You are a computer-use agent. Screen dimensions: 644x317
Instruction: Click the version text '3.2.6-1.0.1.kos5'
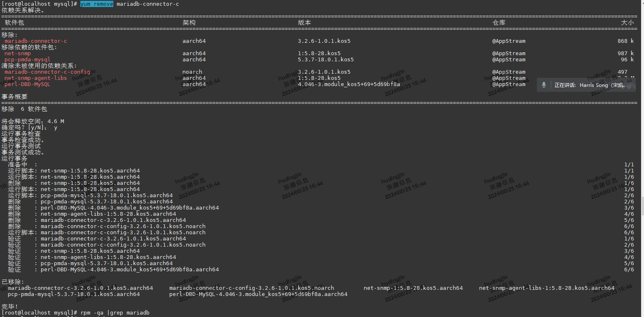coord(324,41)
